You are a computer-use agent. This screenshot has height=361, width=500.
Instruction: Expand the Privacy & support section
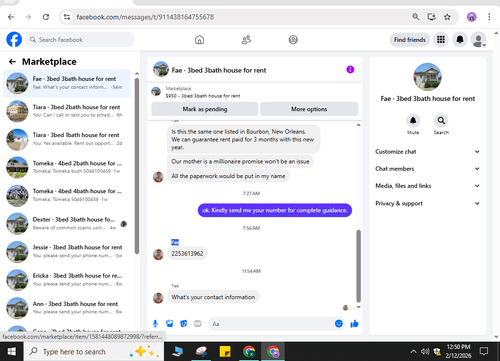click(427, 203)
